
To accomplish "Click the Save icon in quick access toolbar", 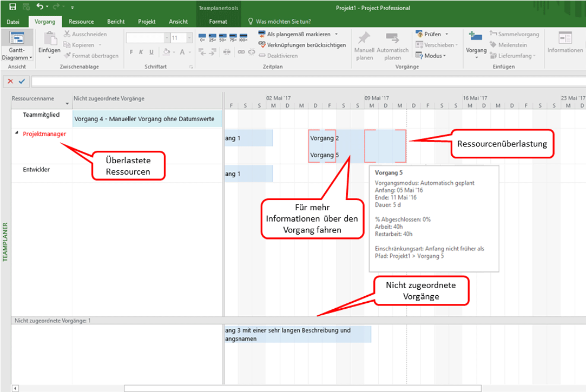I will click(x=12, y=8).
